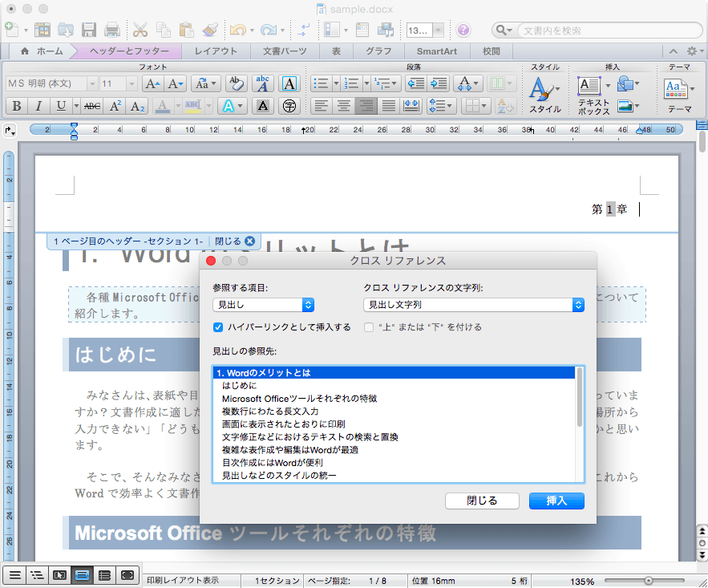
Task: Toggle Bold formatting button
Action: 17,106
